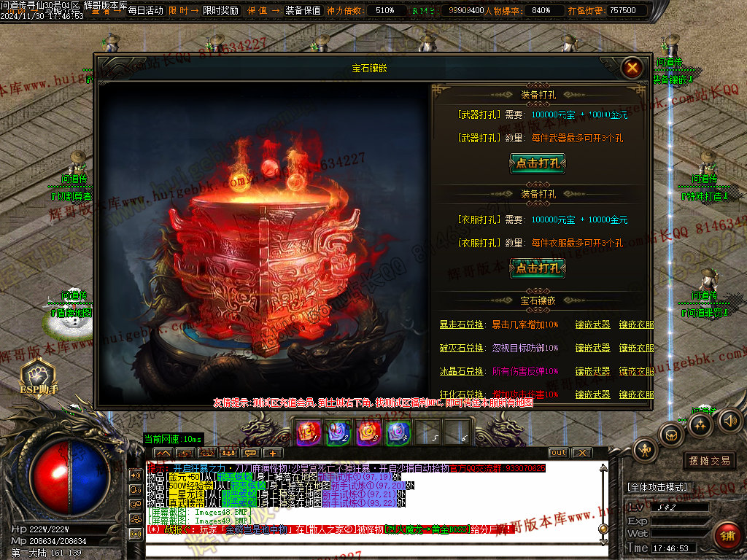This screenshot has height=560, width=747.
Task: Activate skill slot 1 in the hotbar
Action: pyautogui.click(x=309, y=432)
